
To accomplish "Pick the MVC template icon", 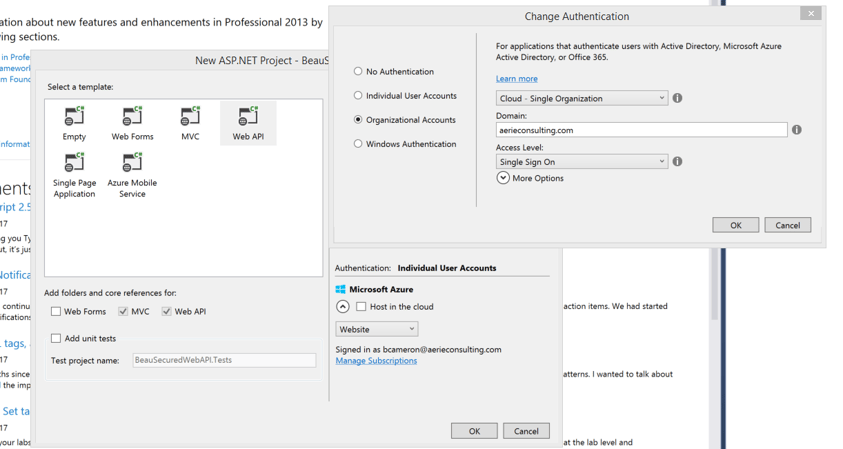I will tap(190, 116).
